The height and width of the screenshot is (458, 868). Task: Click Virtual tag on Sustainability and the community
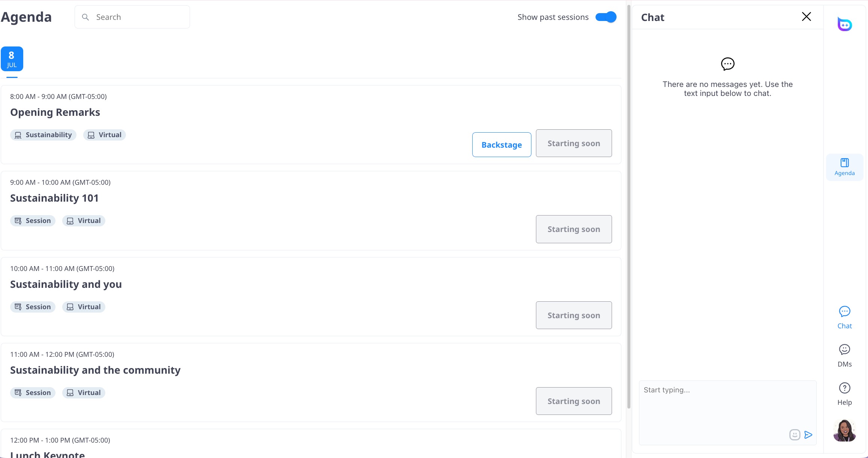pos(84,393)
